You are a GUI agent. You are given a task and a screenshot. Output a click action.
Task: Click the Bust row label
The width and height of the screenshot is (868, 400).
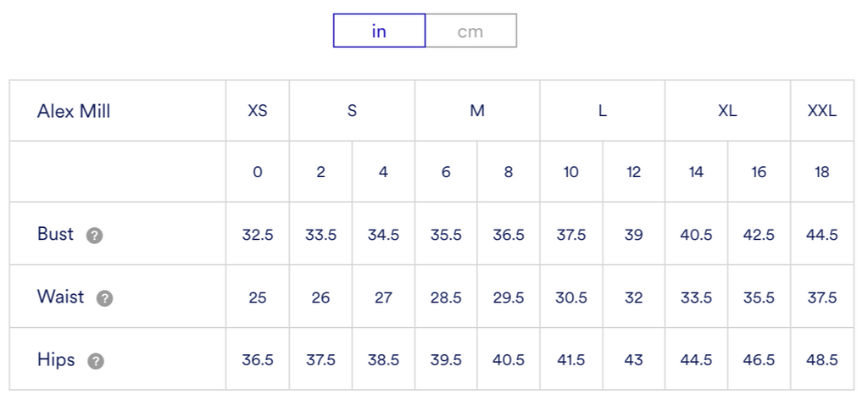pos(56,234)
